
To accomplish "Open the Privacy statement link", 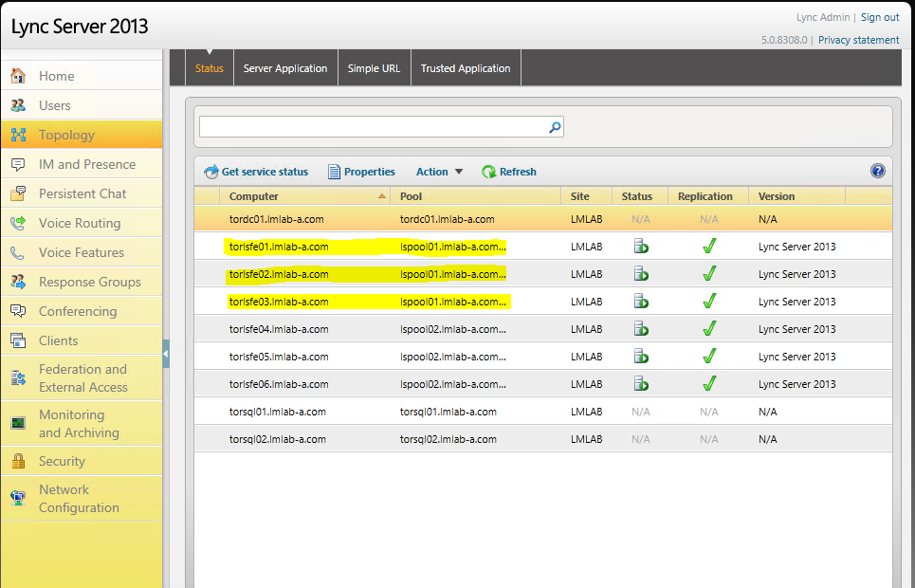I will [858, 39].
